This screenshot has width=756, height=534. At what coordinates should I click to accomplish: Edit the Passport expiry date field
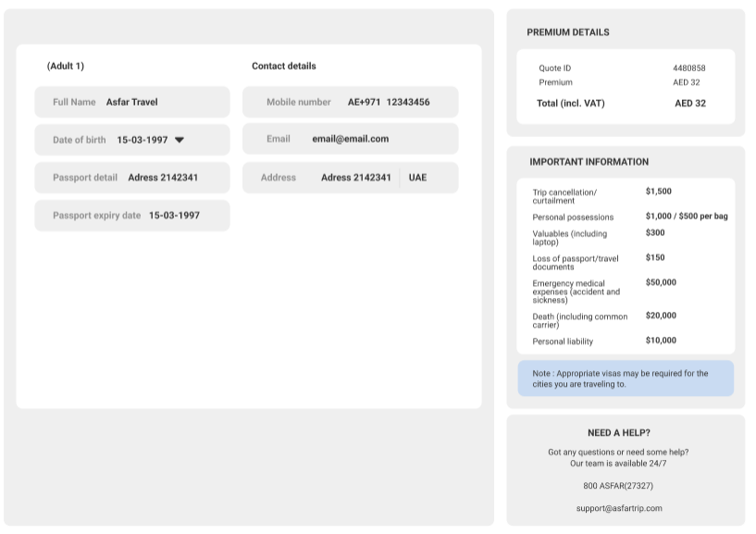(x=132, y=216)
